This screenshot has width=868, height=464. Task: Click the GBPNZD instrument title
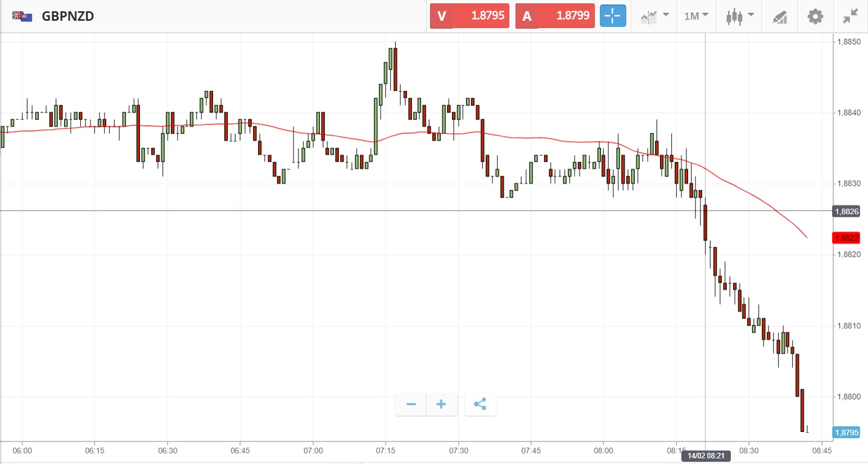click(x=68, y=16)
